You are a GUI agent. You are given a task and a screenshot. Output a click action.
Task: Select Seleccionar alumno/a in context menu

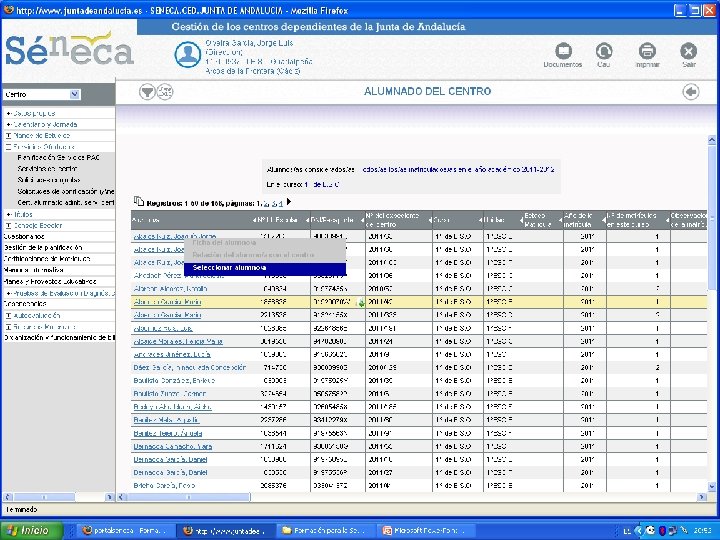(265, 268)
